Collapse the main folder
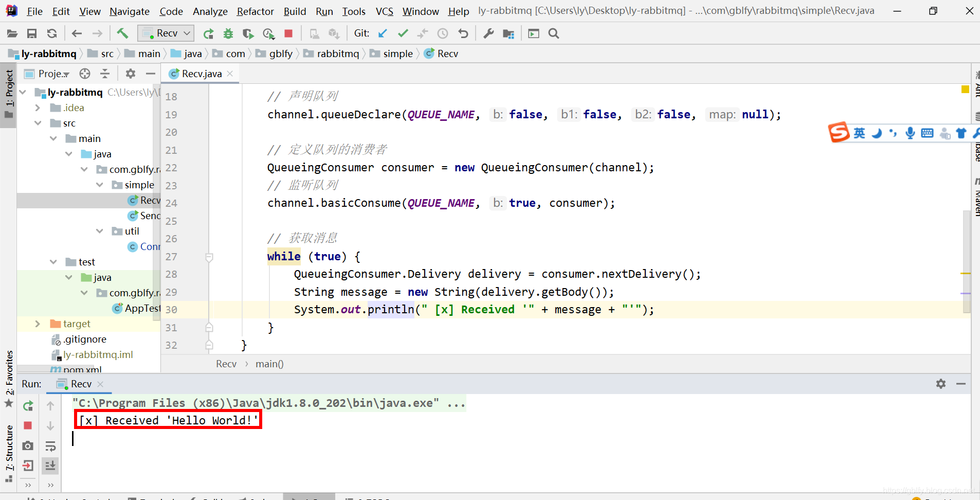 click(53, 138)
